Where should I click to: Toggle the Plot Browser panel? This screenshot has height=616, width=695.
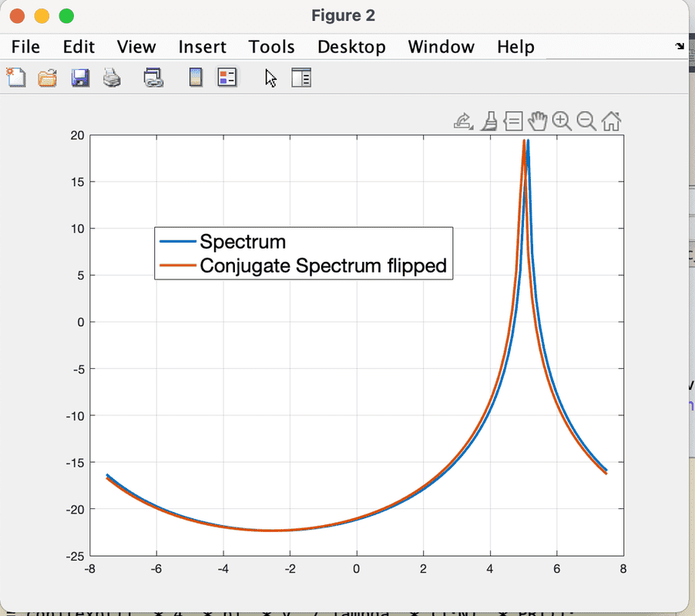(301, 77)
